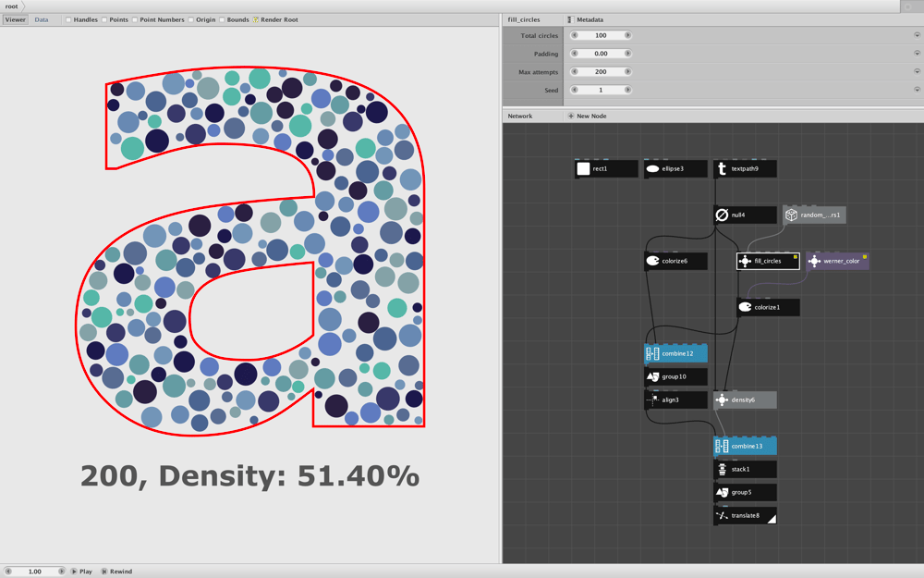This screenshot has height=578, width=924.
Task: Switch to the Viewer tab
Action: 16,20
